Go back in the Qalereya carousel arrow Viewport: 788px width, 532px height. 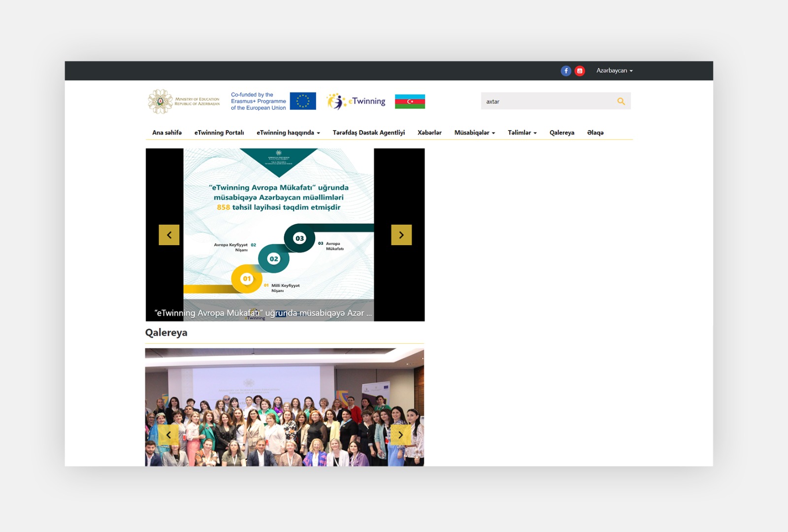[169, 435]
